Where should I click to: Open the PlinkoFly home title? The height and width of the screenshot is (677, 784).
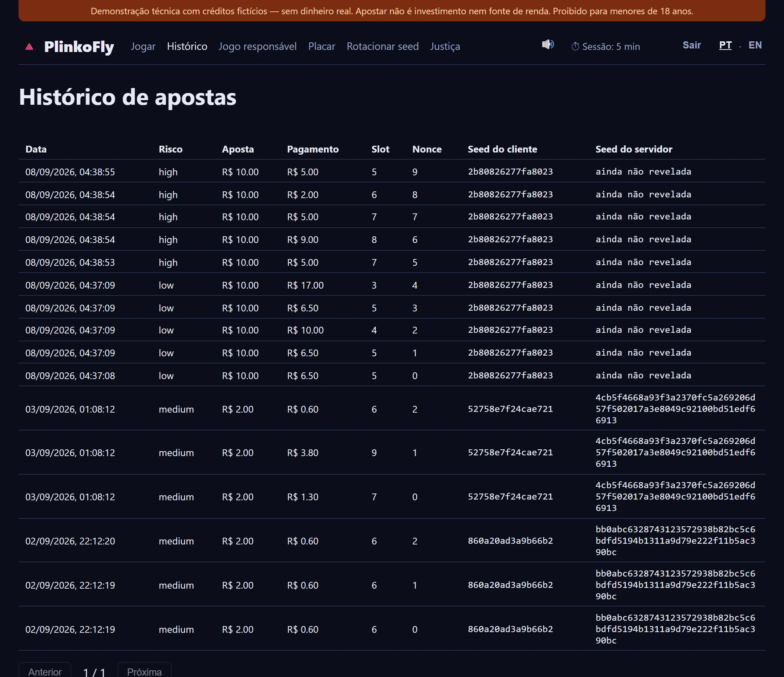(x=79, y=47)
